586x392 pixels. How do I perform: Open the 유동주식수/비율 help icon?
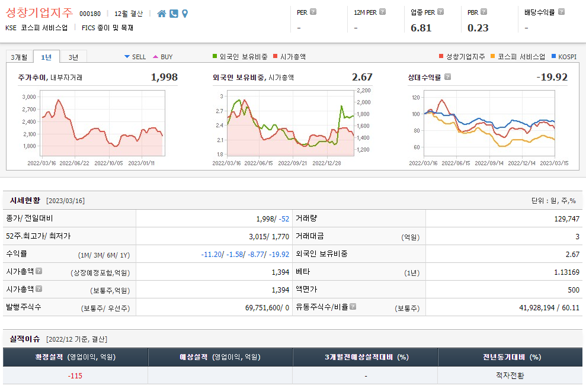click(353, 306)
